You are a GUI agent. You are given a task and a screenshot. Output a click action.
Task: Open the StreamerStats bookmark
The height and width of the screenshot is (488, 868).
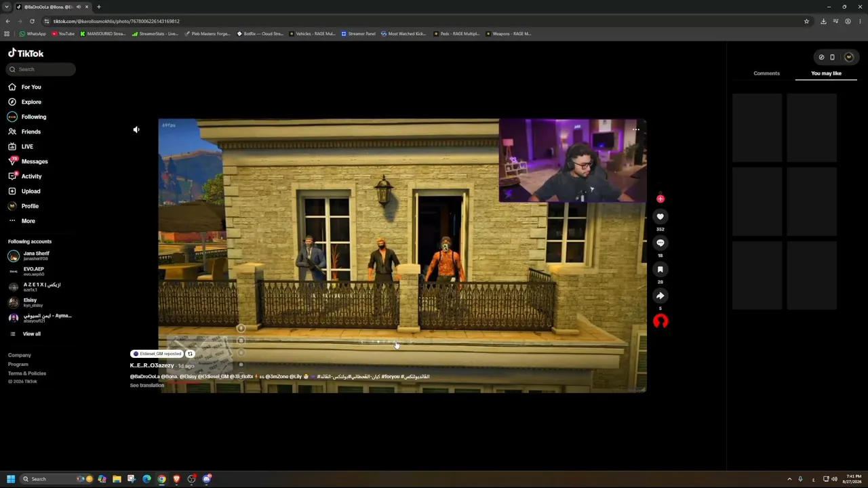[x=155, y=34]
